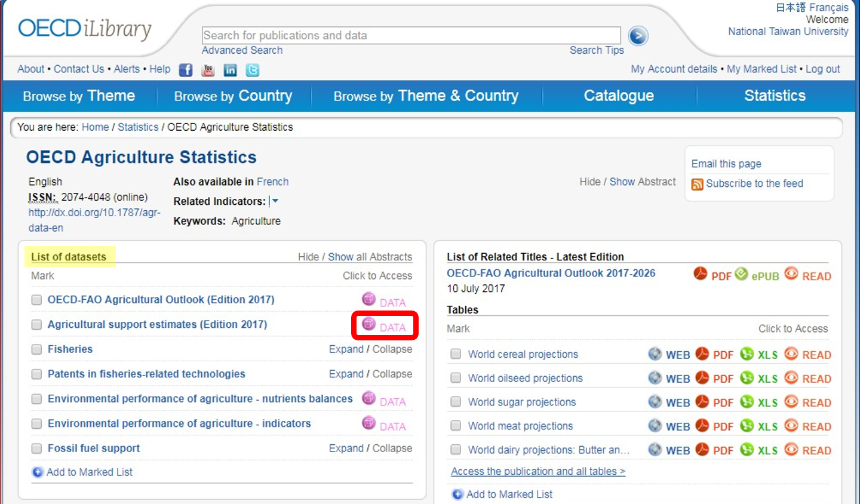This screenshot has height=504, width=860.
Task: Tick World dairy projections checkbox
Action: click(x=456, y=450)
